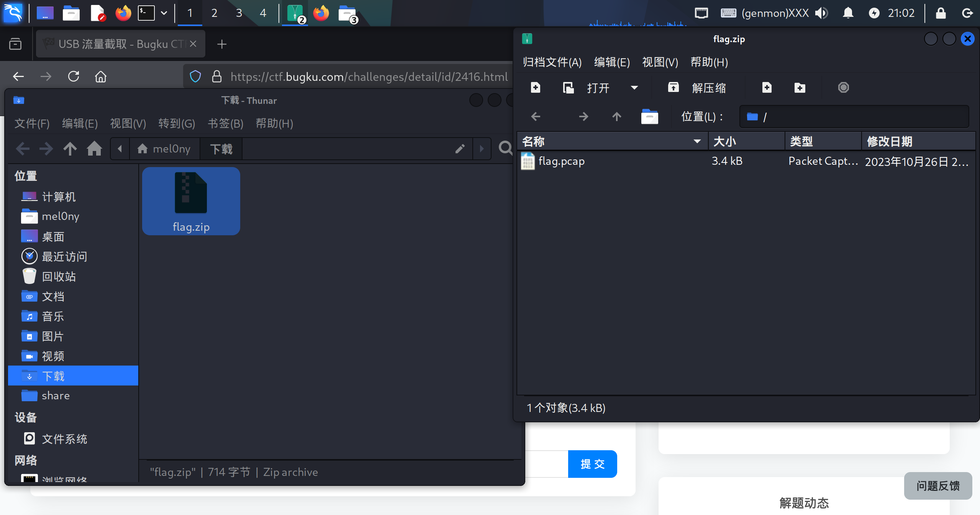Open the terminal emulator panel icon
This screenshot has height=515, width=980.
coord(146,13)
